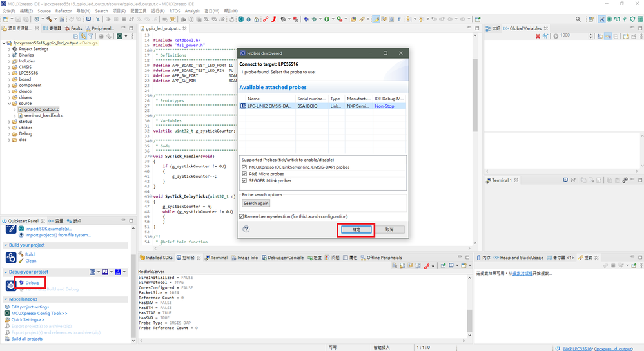Expand the Project Settings tree node
The image size is (644, 351).
point(10,49)
